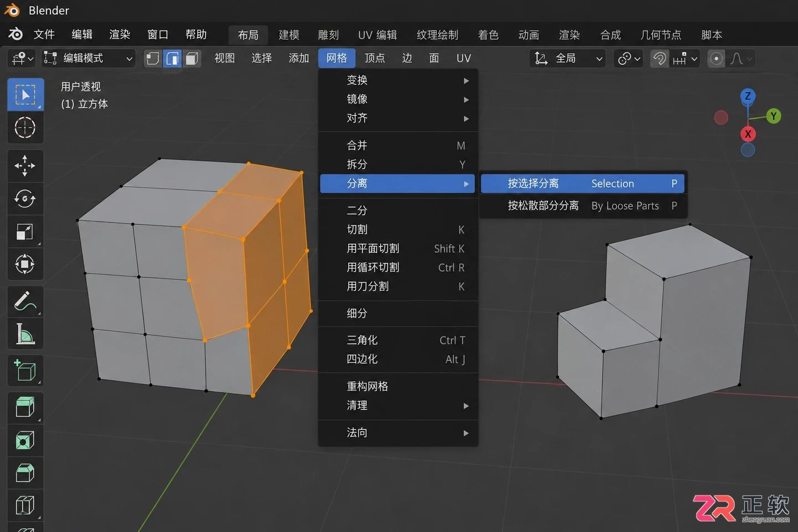Open the 全局 transform orientation dropdown

pyautogui.click(x=567, y=58)
